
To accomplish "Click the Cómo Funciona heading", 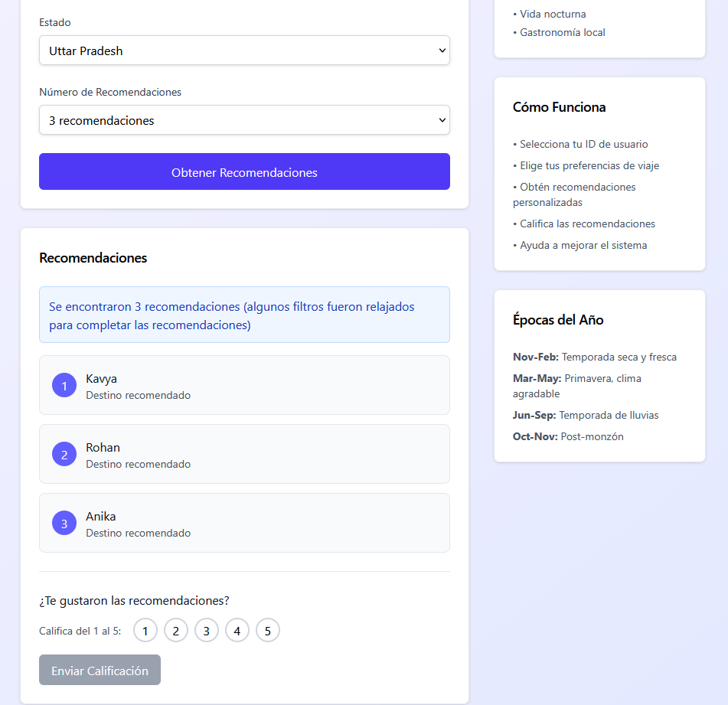I will 559,107.
